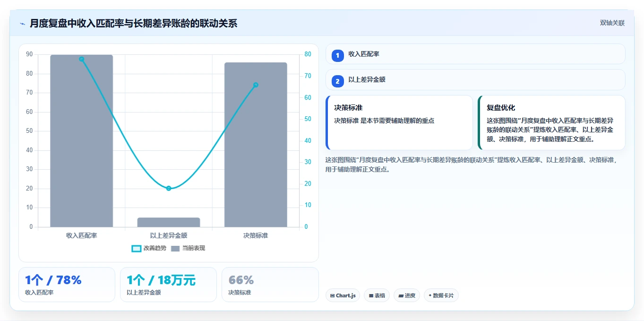Image resolution: width=644 pixels, height=321 pixels.
Task: Click the 66% stat value
Action: [241, 280]
